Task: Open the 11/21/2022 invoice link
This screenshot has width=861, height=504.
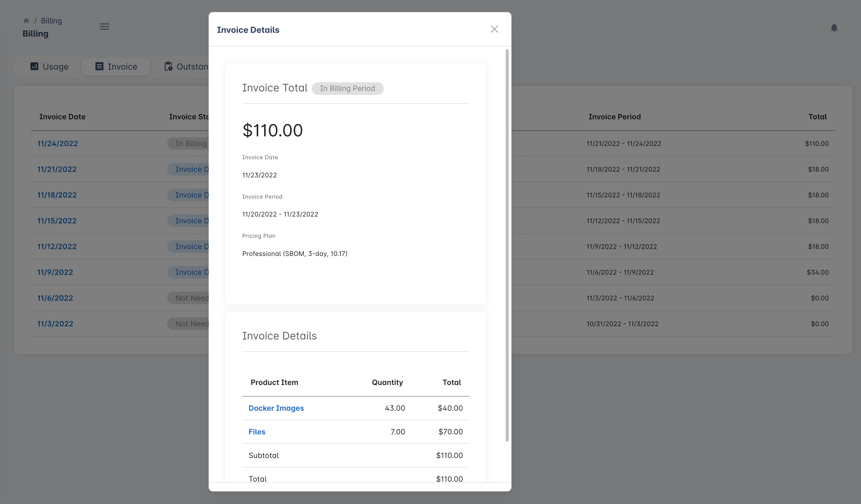Action: tap(57, 169)
